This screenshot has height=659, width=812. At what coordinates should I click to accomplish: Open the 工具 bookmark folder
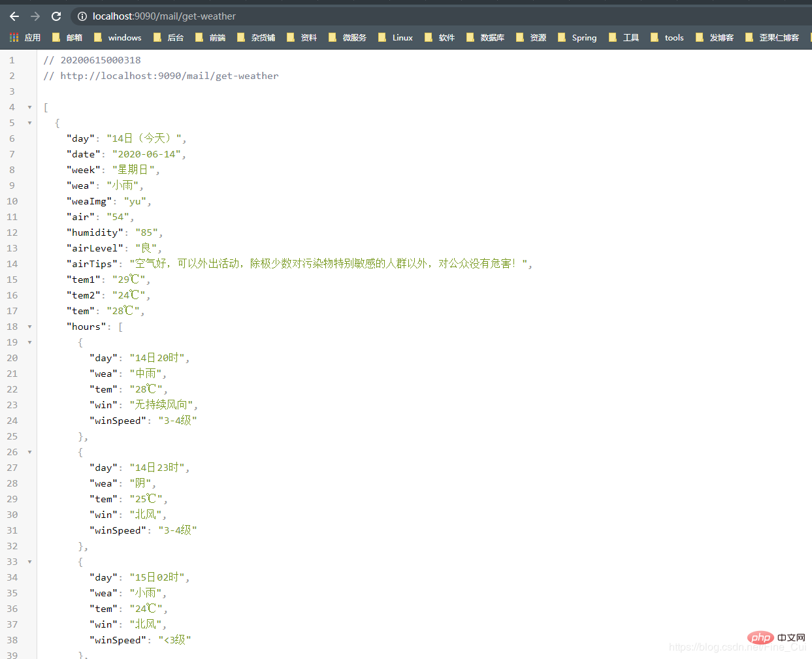point(624,38)
